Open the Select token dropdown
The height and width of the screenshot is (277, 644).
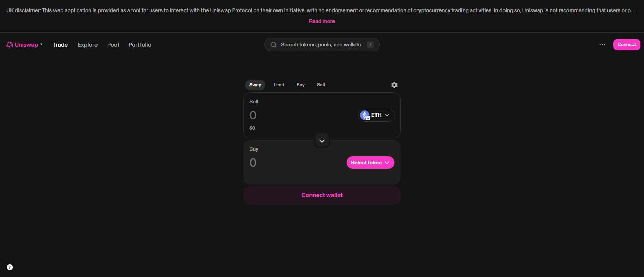pos(370,163)
